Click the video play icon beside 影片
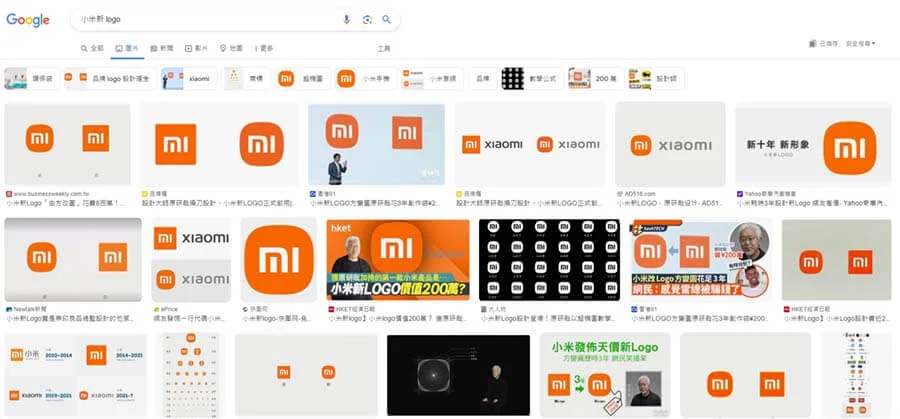Image resolution: width=900 pixels, height=419 pixels. [188, 48]
